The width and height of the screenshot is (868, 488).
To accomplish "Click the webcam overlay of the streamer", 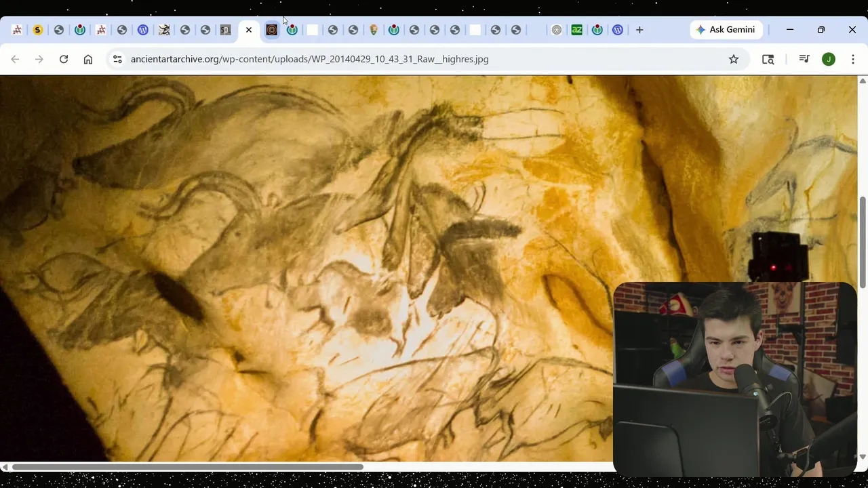I will (x=735, y=378).
